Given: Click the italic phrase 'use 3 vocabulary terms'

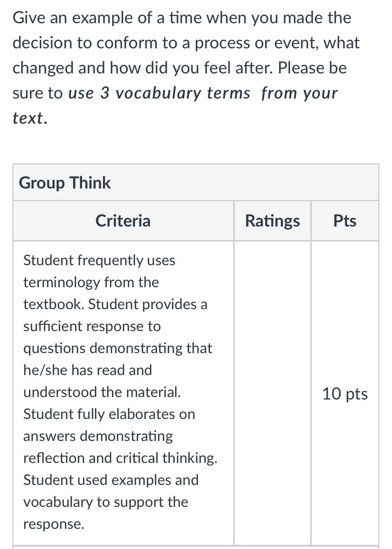Looking at the screenshot, I should 159,93.
